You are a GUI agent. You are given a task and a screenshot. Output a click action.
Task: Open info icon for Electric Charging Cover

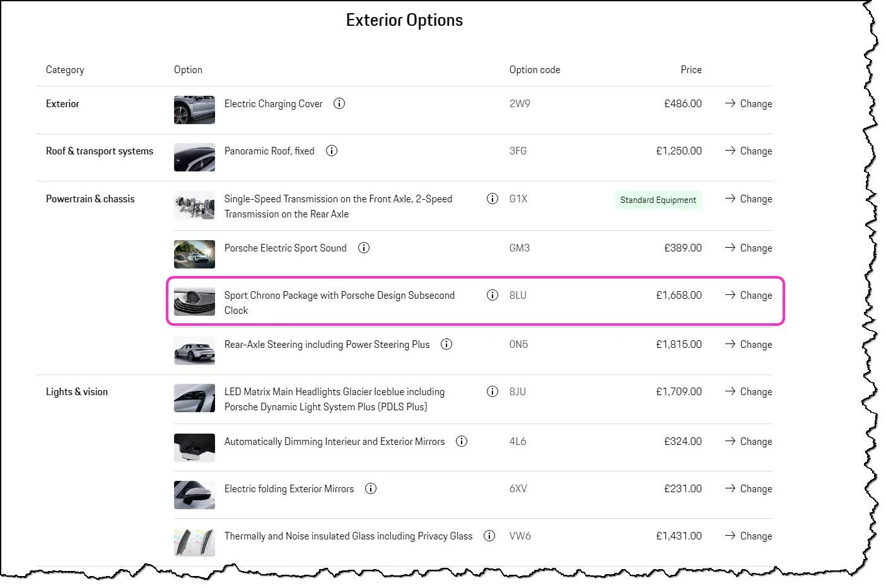coord(339,103)
